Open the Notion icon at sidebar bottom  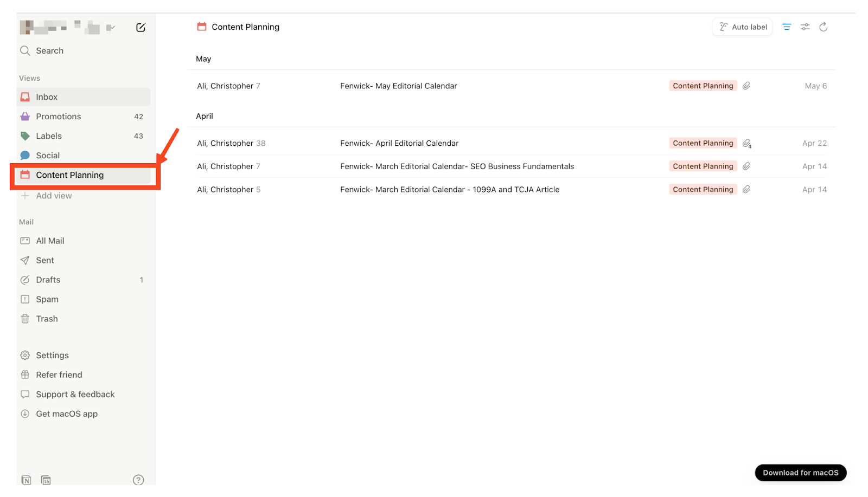click(x=26, y=480)
